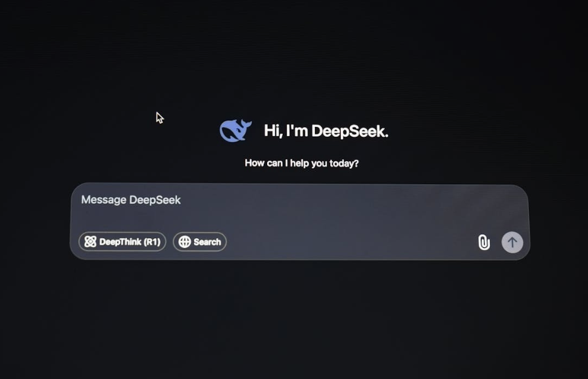Image resolution: width=588 pixels, height=379 pixels.
Task: Click the word "today?" in the subtitle
Action: click(344, 163)
